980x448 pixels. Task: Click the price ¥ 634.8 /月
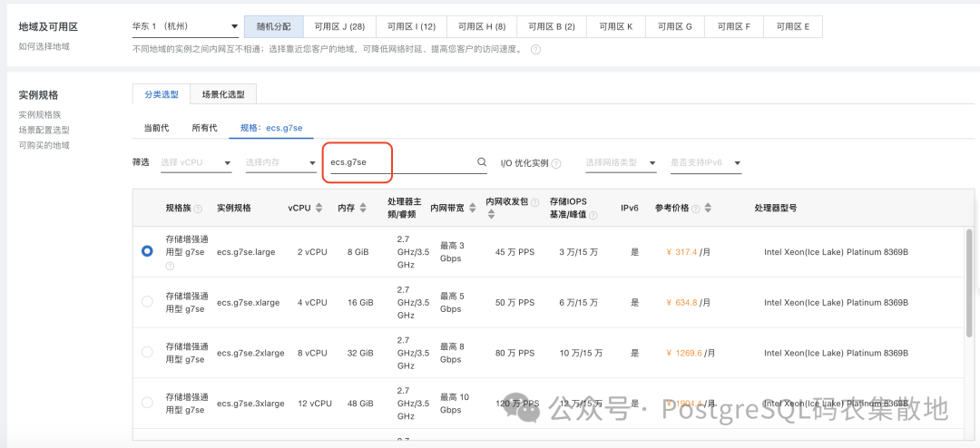pos(689,302)
